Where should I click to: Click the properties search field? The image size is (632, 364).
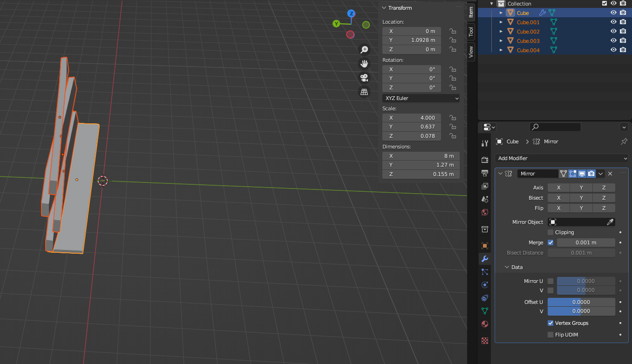[555, 127]
